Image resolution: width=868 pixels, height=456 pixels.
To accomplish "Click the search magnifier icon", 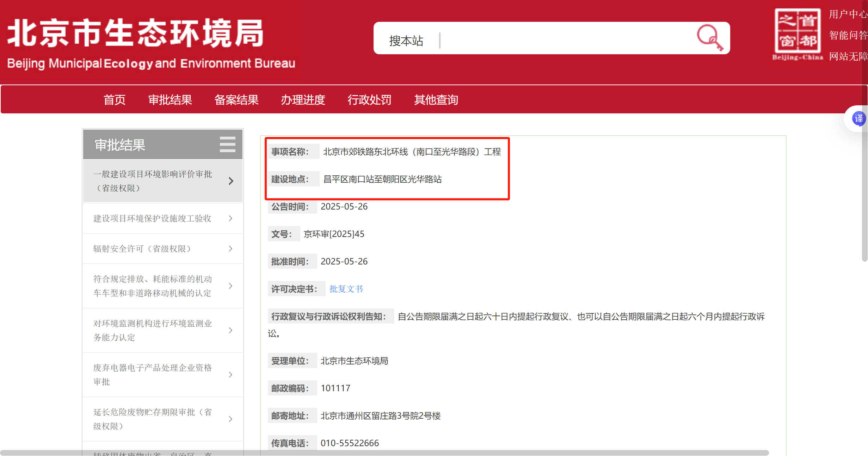I will tap(710, 38).
